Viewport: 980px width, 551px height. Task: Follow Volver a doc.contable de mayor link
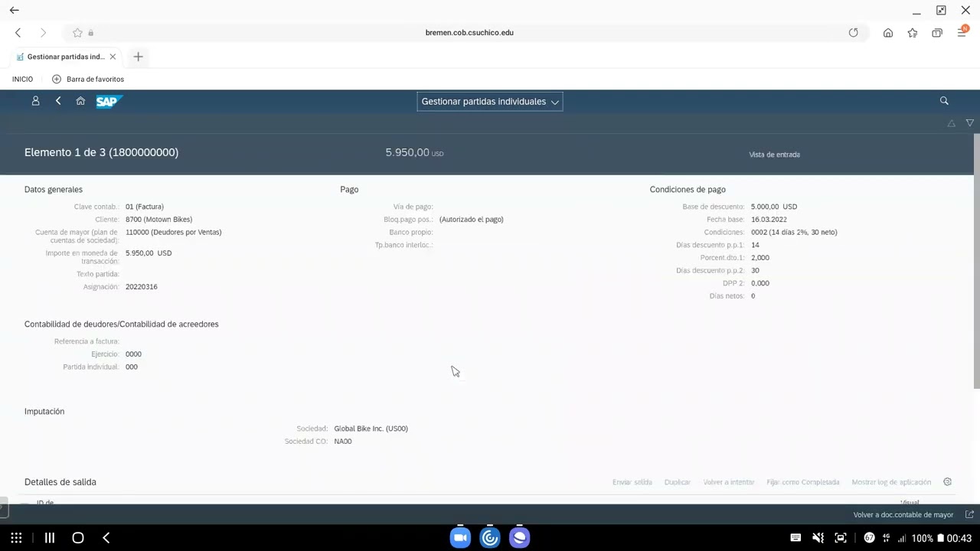[903, 515]
